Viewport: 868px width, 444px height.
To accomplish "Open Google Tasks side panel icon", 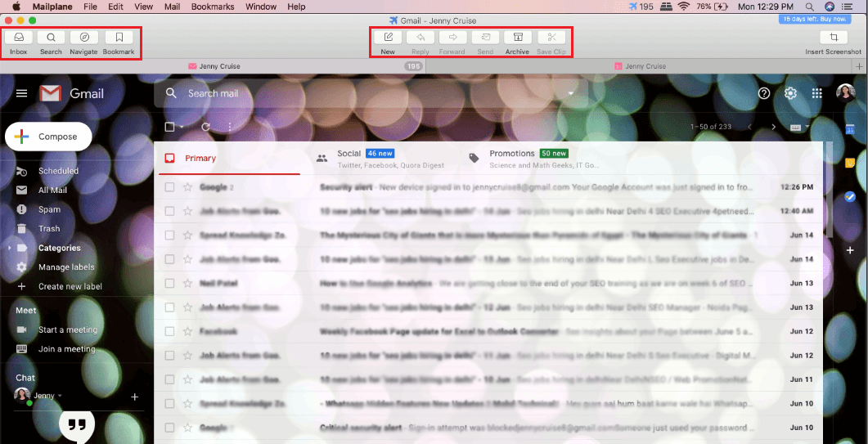I will click(x=850, y=196).
